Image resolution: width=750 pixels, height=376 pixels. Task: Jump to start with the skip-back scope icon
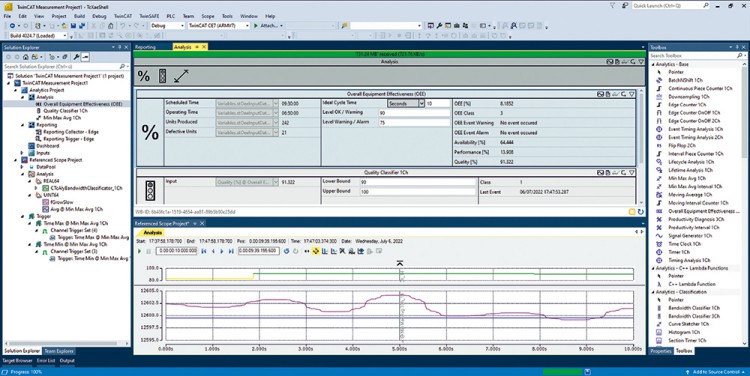click(x=204, y=251)
